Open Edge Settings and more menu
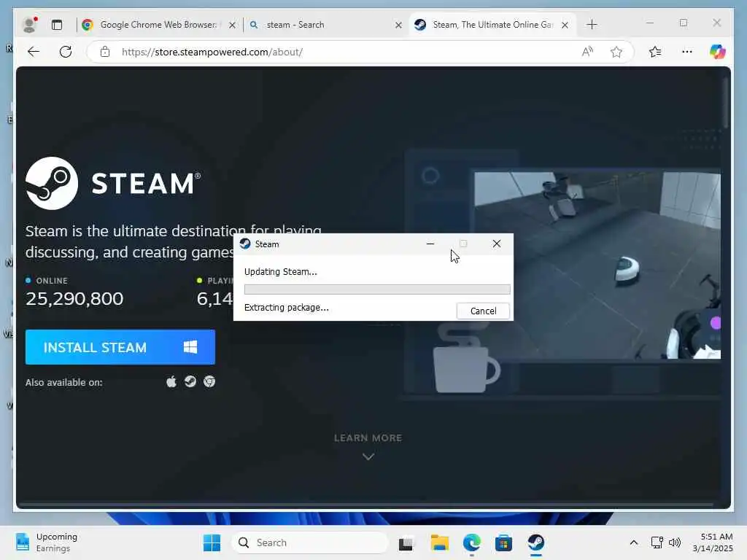This screenshot has height=560, width=747. point(687,52)
